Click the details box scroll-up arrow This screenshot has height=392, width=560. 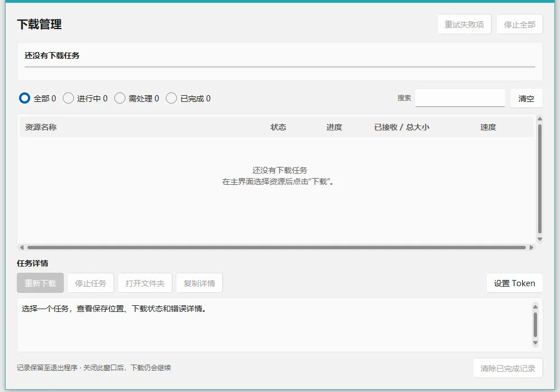coord(535,307)
